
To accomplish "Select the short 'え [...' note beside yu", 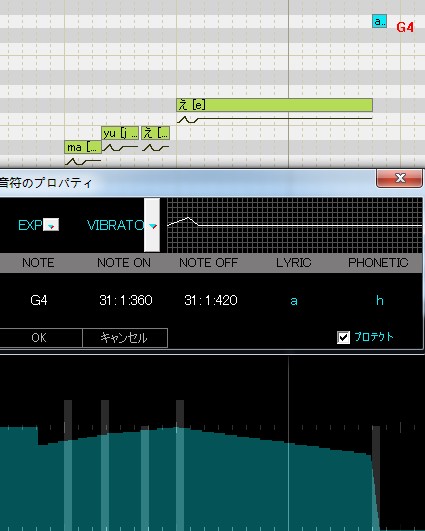I will [x=155, y=133].
